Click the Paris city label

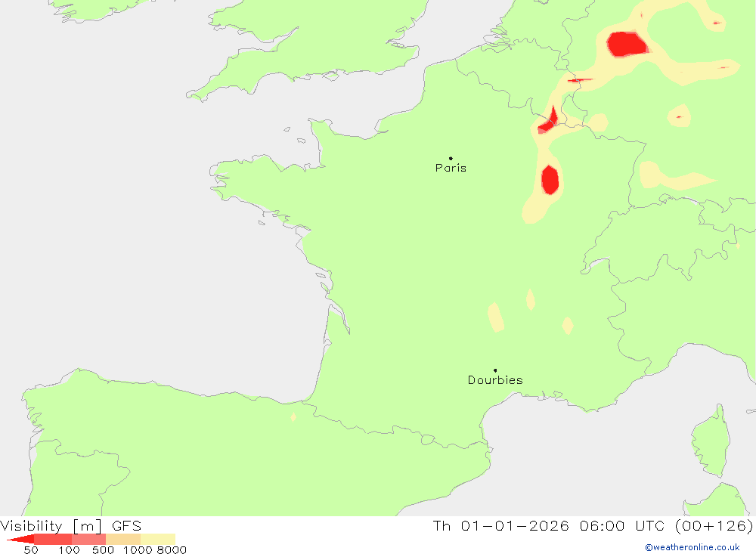pos(451,168)
